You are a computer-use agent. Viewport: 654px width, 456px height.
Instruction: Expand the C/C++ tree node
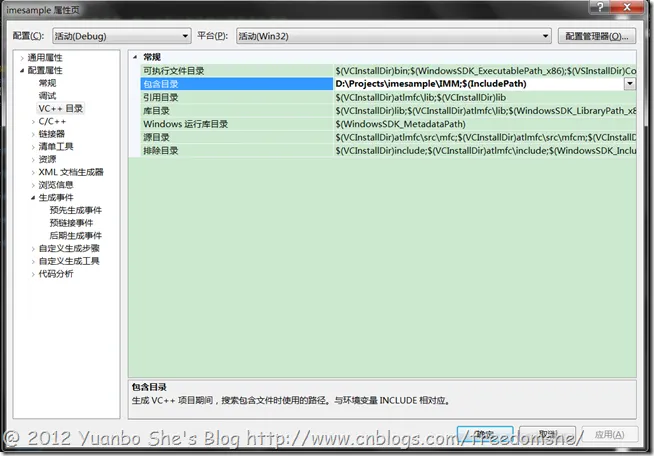(x=33, y=122)
